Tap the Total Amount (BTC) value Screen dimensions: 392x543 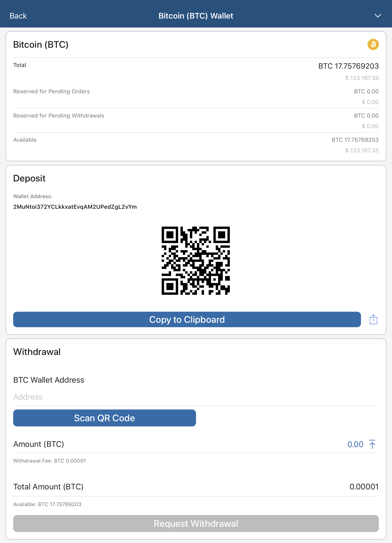[364, 487]
